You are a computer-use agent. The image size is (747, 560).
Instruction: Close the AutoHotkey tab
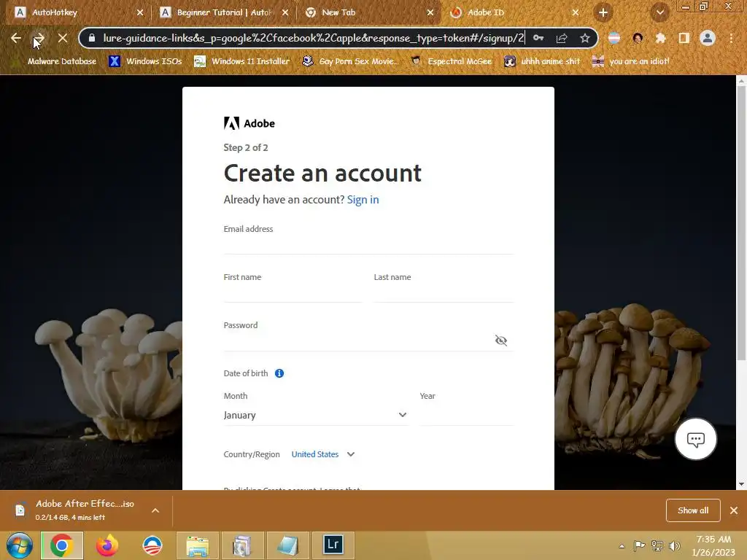point(140,13)
